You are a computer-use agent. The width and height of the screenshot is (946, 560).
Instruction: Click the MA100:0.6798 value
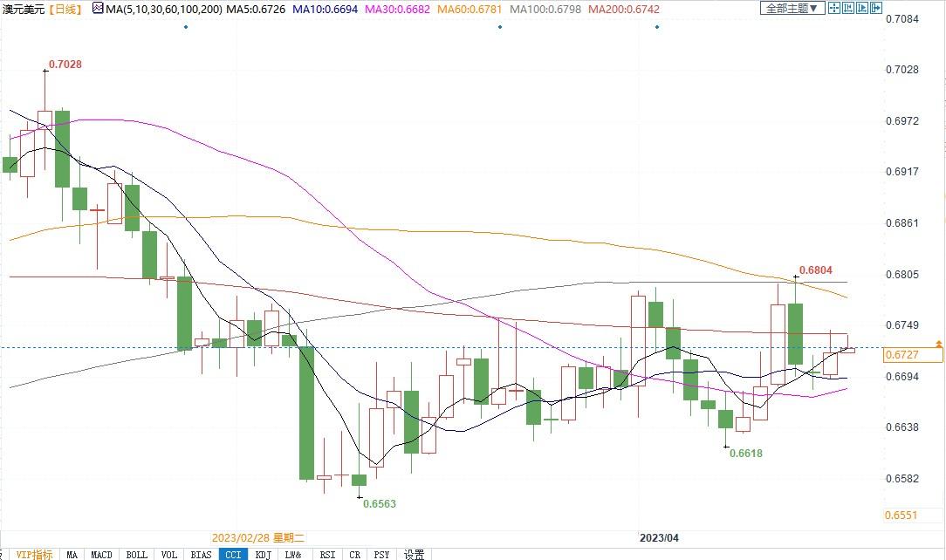[545, 9]
